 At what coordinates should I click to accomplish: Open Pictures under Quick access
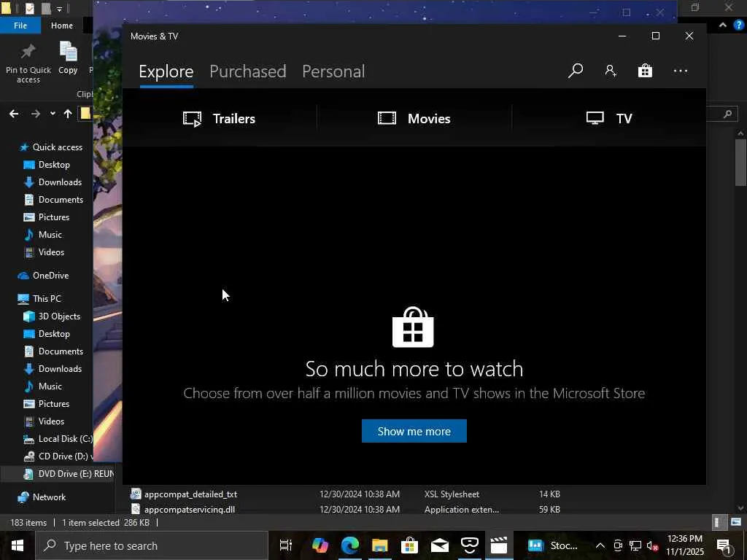[53, 217]
